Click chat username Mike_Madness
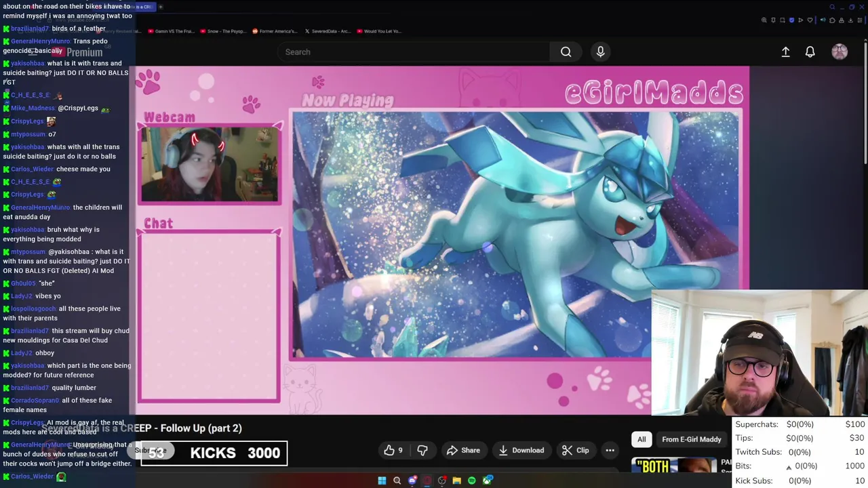 click(x=33, y=108)
